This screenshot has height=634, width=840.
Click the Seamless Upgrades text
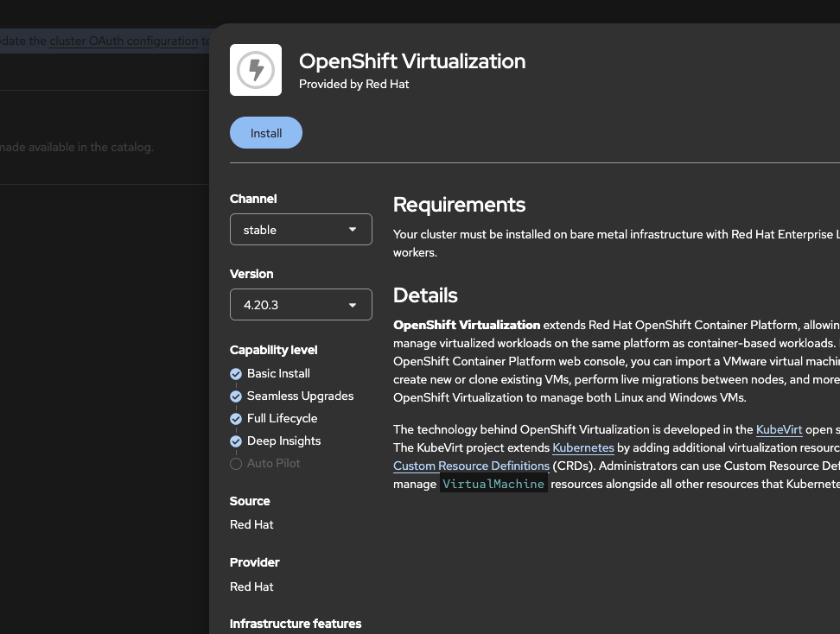point(300,396)
